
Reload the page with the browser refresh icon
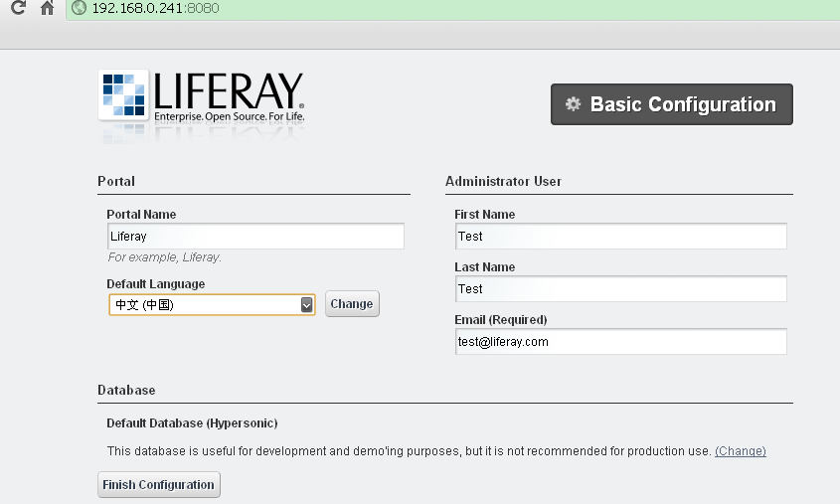[18, 8]
